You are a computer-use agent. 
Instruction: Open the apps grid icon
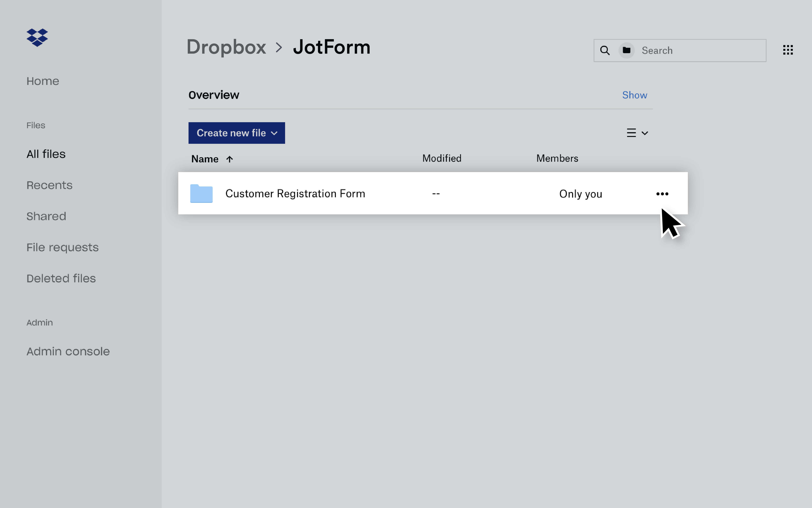pyautogui.click(x=788, y=50)
